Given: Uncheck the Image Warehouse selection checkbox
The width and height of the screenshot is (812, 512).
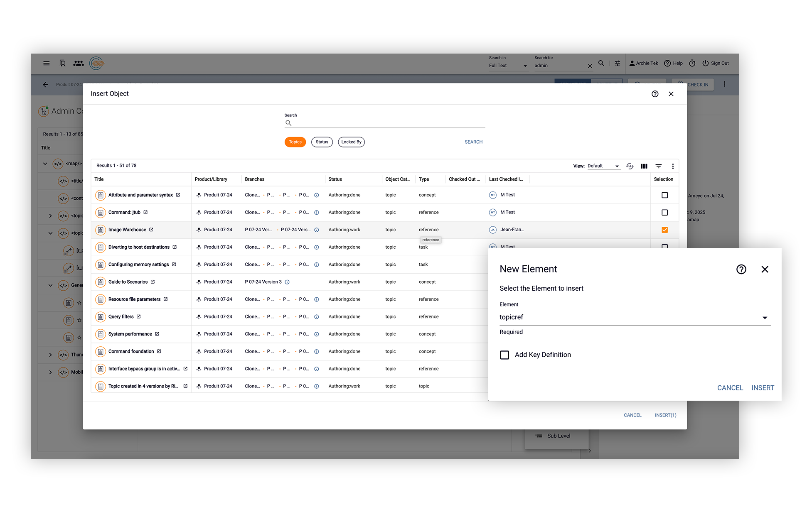Looking at the screenshot, I should click(x=664, y=230).
